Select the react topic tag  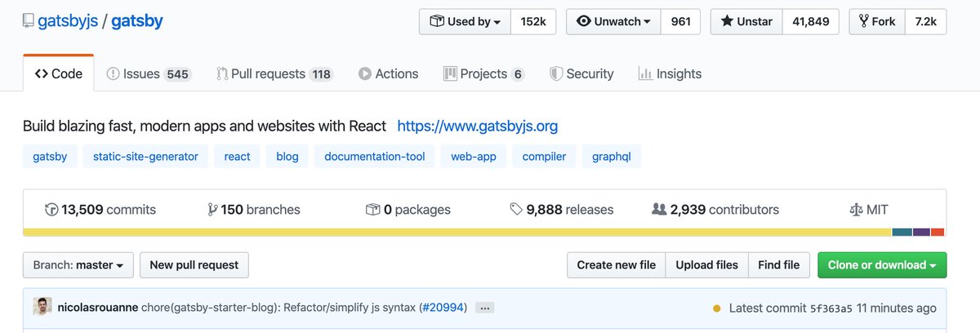tap(237, 156)
